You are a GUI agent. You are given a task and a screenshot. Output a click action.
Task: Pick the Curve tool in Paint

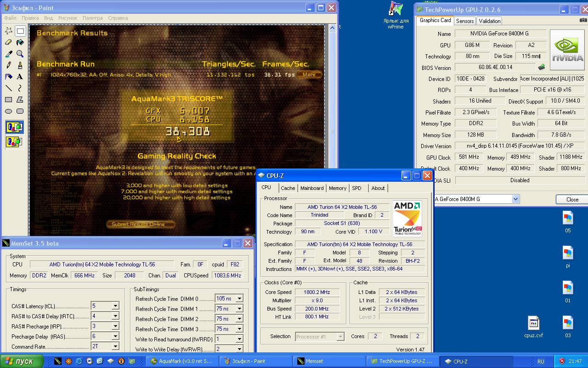[20, 88]
